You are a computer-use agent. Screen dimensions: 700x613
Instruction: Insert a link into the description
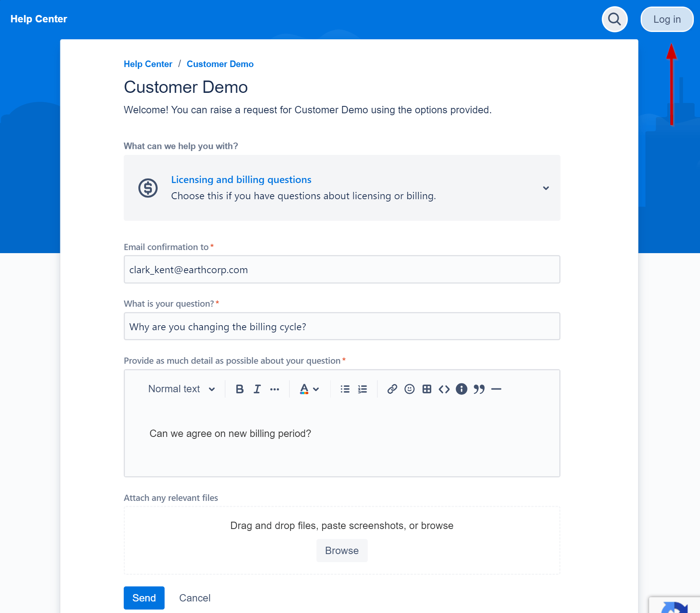[x=392, y=389]
